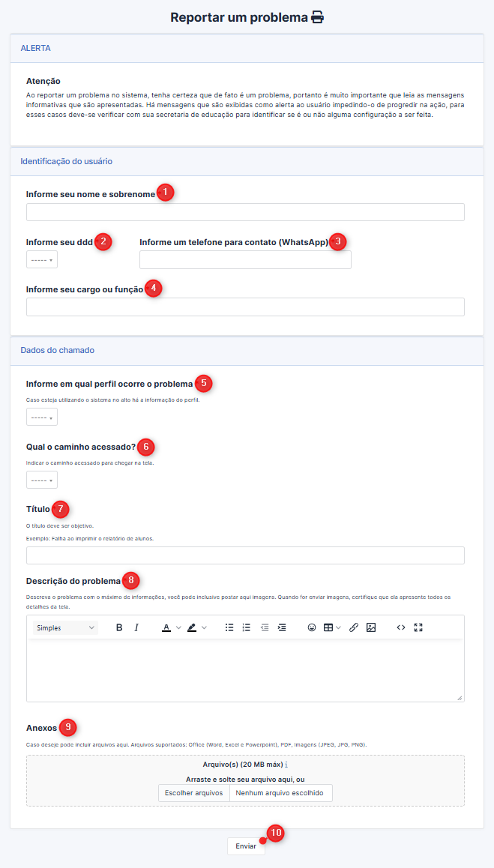The image size is (494, 868).
Task: Click the printer icon beside the page title
Action: pos(317,17)
